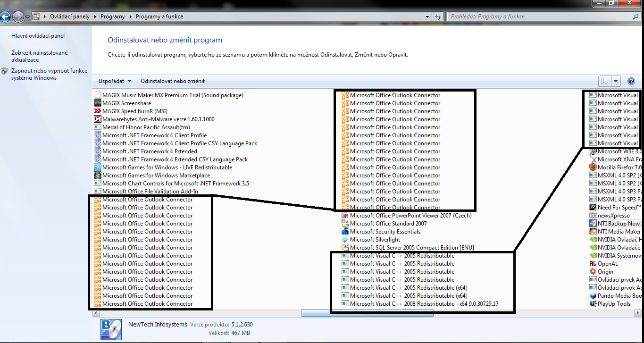This screenshot has width=644, height=343.
Task: Select .NET Framework 4 Client Profile CSY Language Pack
Action: click(176, 143)
